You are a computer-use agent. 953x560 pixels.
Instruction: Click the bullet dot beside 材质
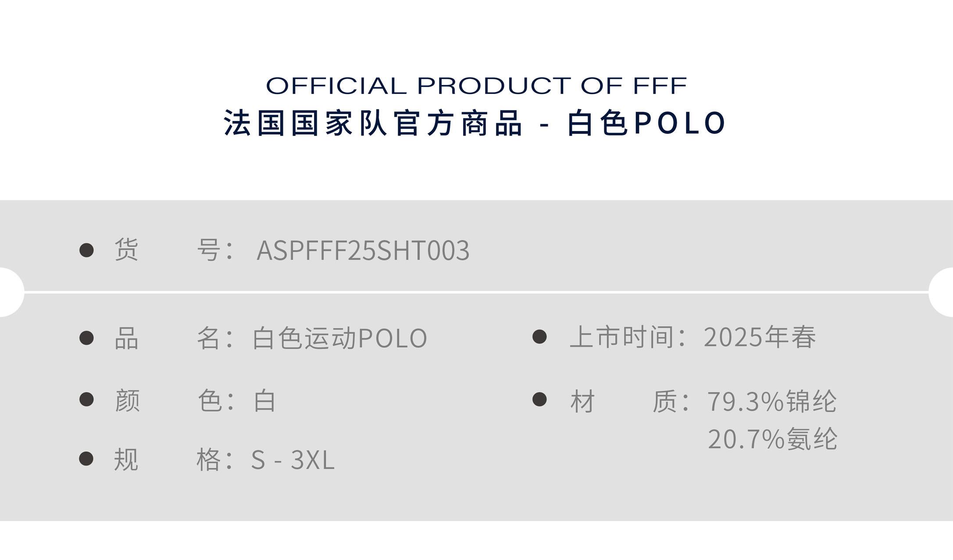click(539, 399)
